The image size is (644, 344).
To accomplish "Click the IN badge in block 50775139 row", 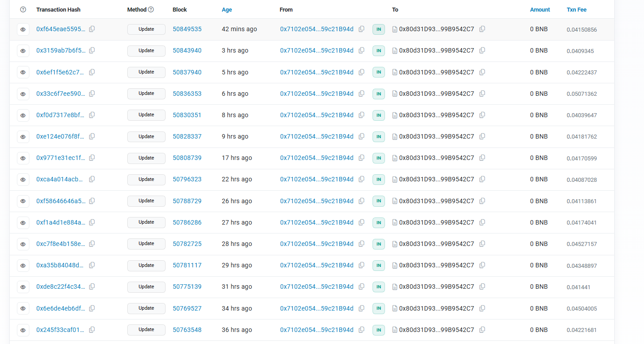I will pyautogui.click(x=378, y=287).
